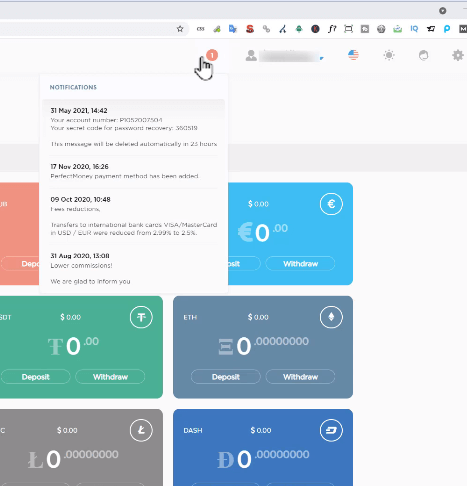Click the notifications badge showing 1
The height and width of the screenshot is (486, 467).
(x=212, y=55)
